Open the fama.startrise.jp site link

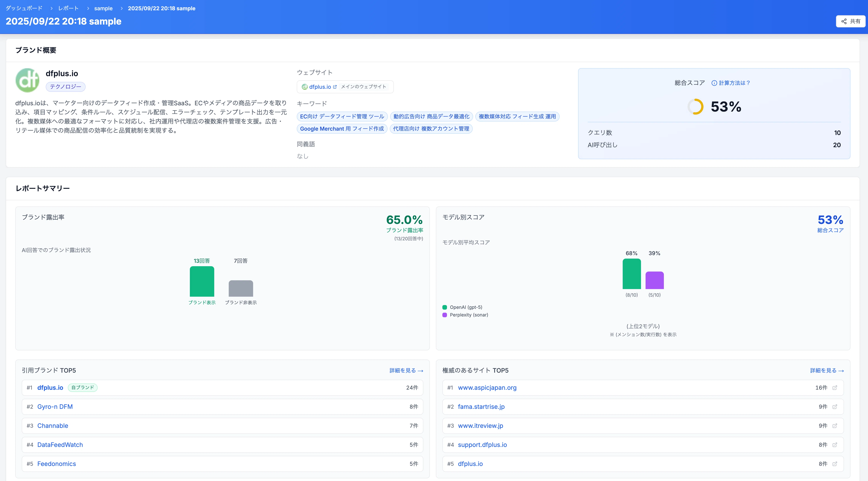[481, 407]
